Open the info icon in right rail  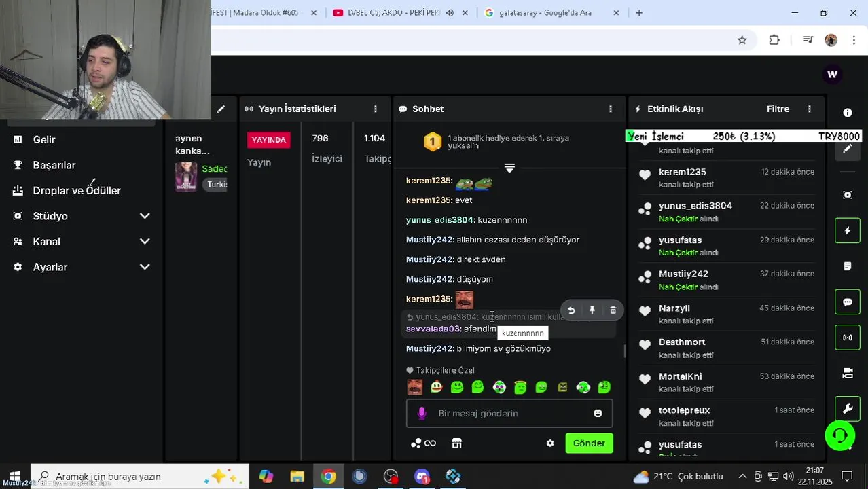click(848, 113)
